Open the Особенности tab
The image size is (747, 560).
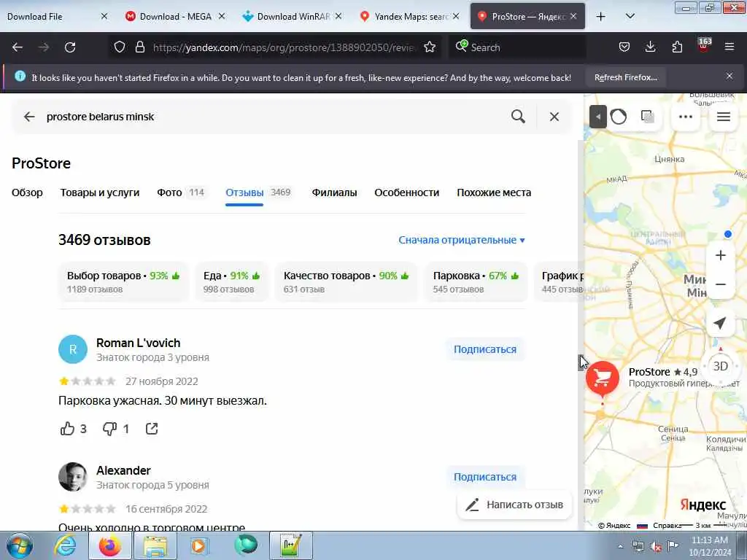406,192
